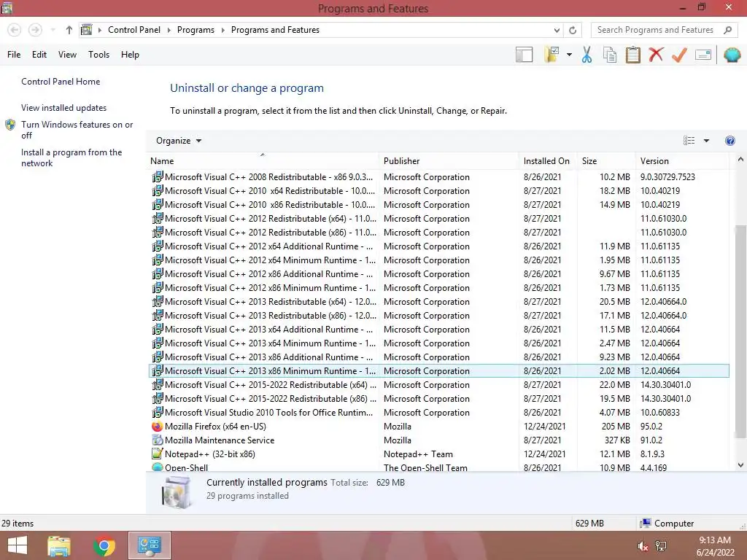The width and height of the screenshot is (747, 560).
Task: Open the Windows Start button
Action: 18,545
